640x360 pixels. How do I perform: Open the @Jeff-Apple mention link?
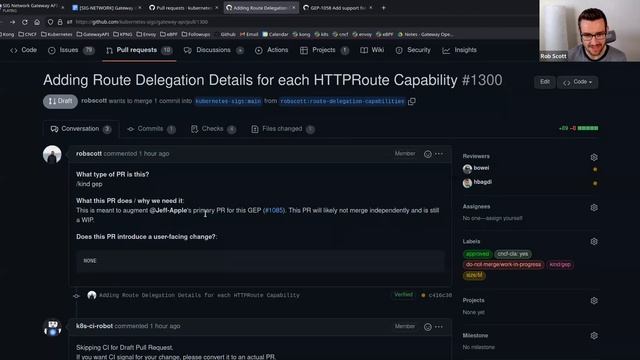(x=168, y=211)
